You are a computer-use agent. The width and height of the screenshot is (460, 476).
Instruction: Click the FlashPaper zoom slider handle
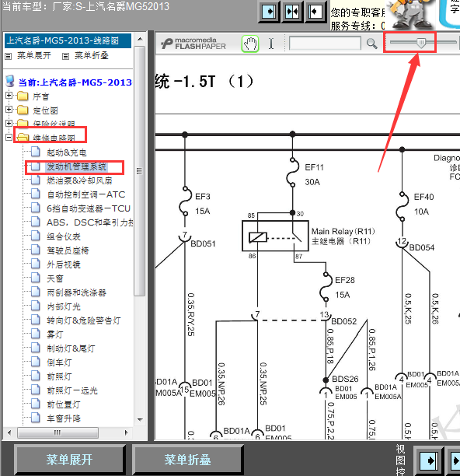pyautogui.click(x=421, y=43)
